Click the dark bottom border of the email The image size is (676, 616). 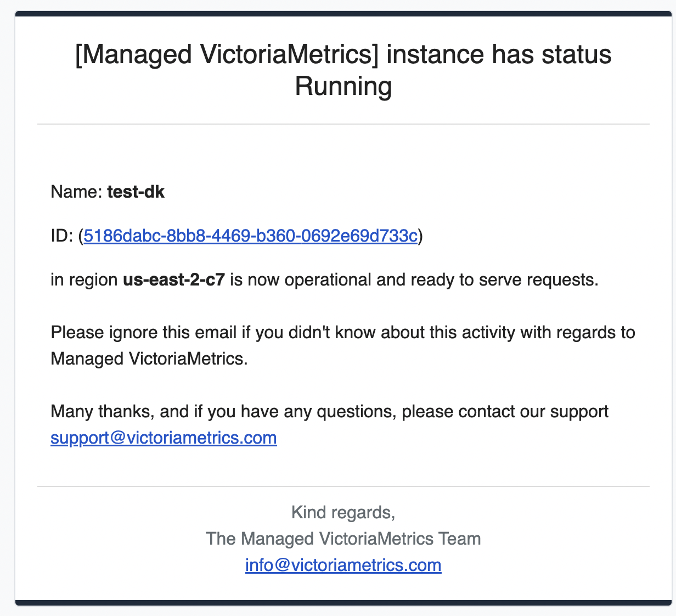click(x=343, y=603)
